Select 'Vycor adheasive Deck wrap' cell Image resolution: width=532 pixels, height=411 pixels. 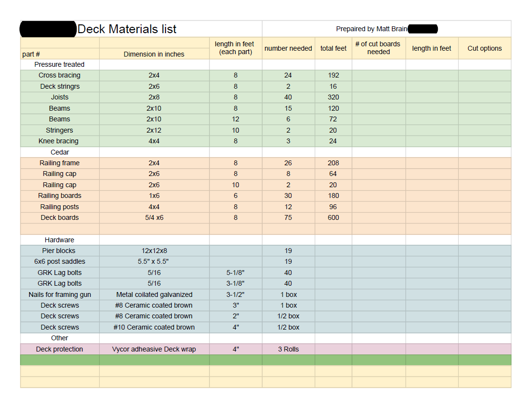click(154, 350)
